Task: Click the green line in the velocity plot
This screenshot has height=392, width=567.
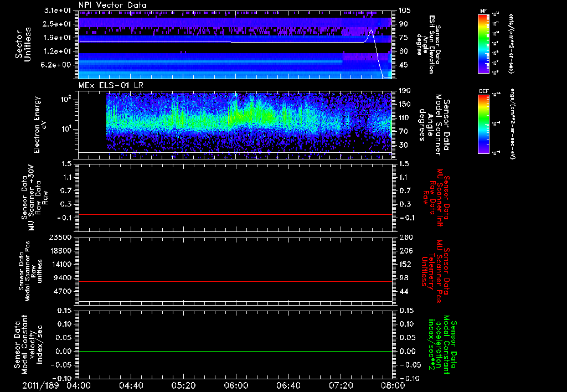Action: click(235, 351)
